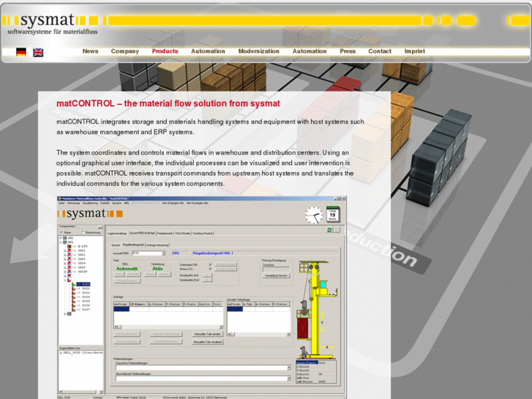Toggle the Notaus O.K. checkbox

click(x=211, y=269)
